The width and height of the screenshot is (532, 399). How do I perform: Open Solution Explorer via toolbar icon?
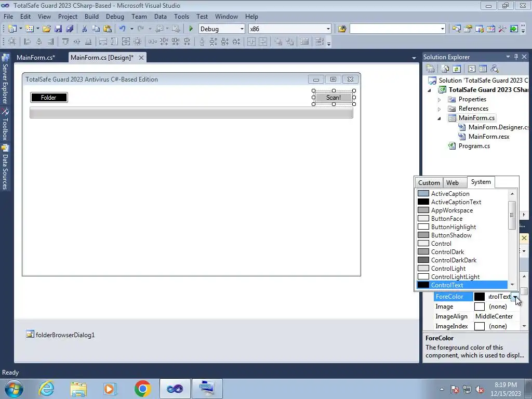point(457,29)
